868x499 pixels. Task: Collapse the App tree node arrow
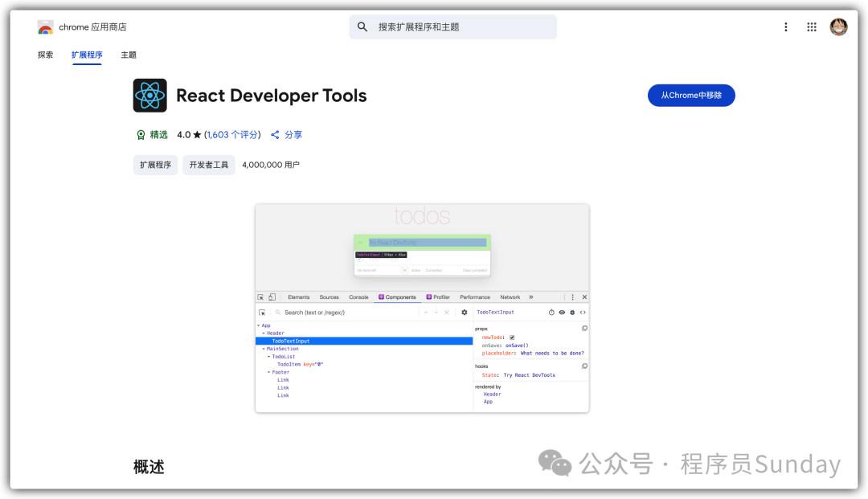259,325
